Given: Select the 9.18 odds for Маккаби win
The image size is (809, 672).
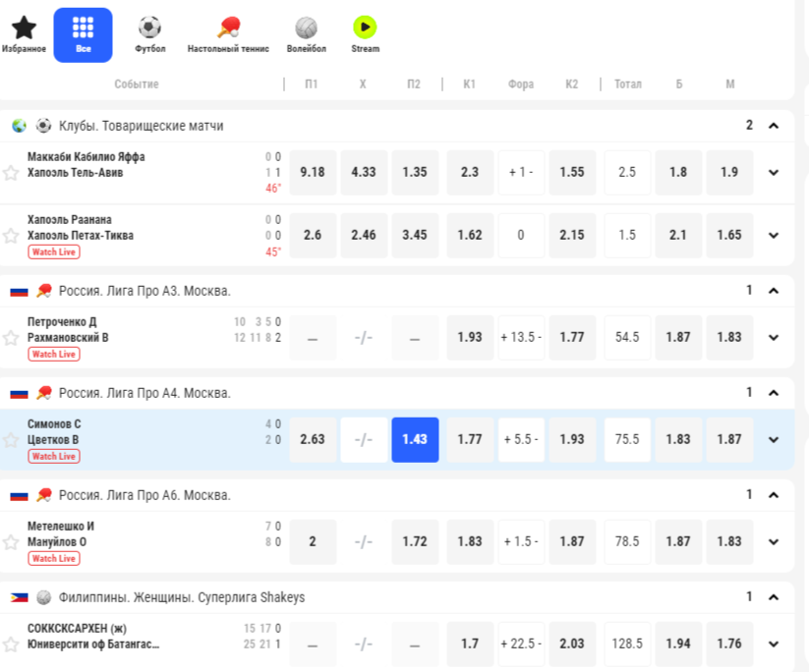Looking at the screenshot, I should coord(313,172).
